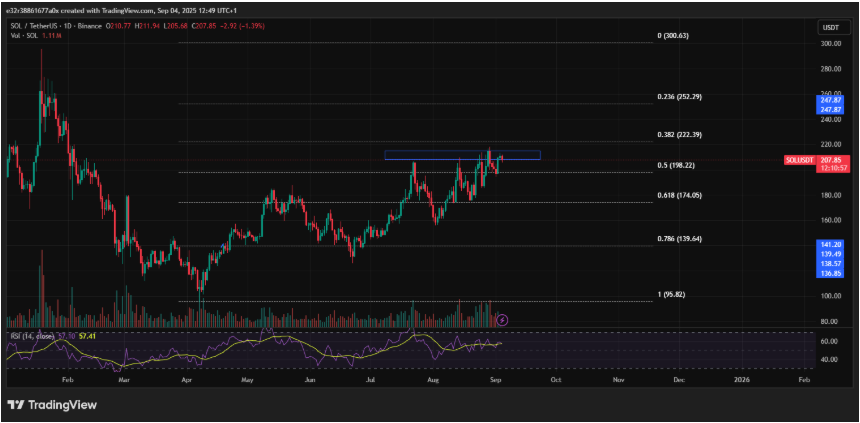This screenshot has width=860, height=423.
Task: Click the top blue 247.87 price label
Action: [x=832, y=101]
